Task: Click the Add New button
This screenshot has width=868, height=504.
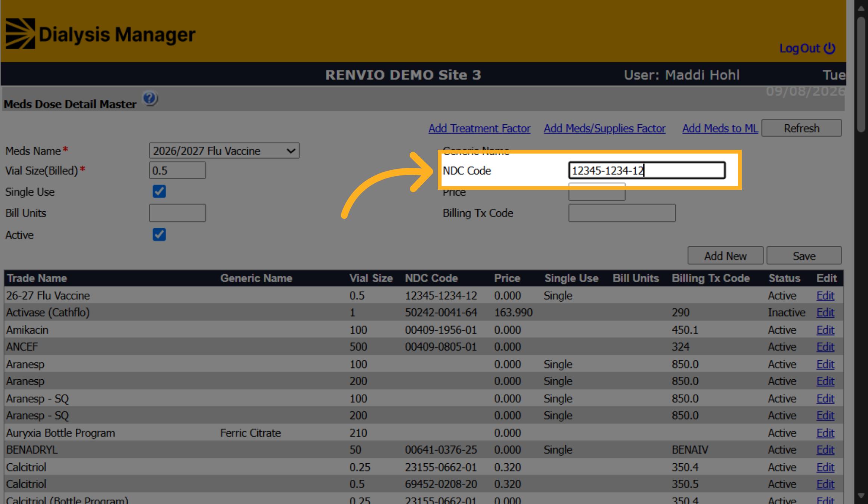Action: 725,256
